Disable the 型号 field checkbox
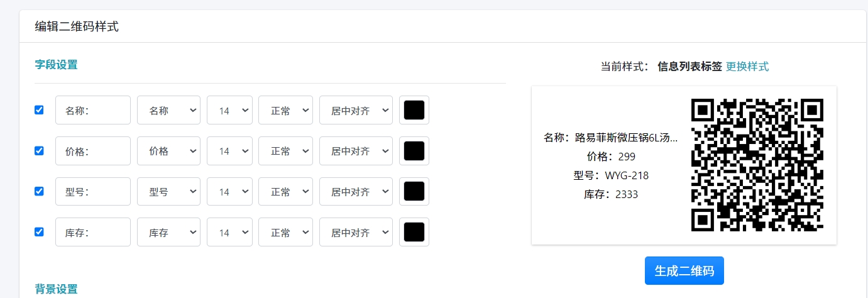The height and width of the screenshot is (298, 868). [39, 191]
